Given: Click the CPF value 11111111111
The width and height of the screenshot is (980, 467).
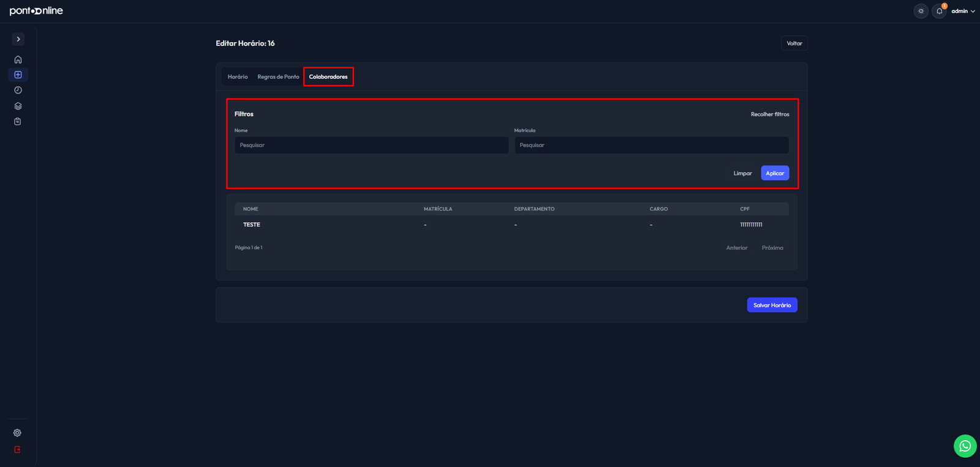Looking at the screenshot, I should [751, 225].
